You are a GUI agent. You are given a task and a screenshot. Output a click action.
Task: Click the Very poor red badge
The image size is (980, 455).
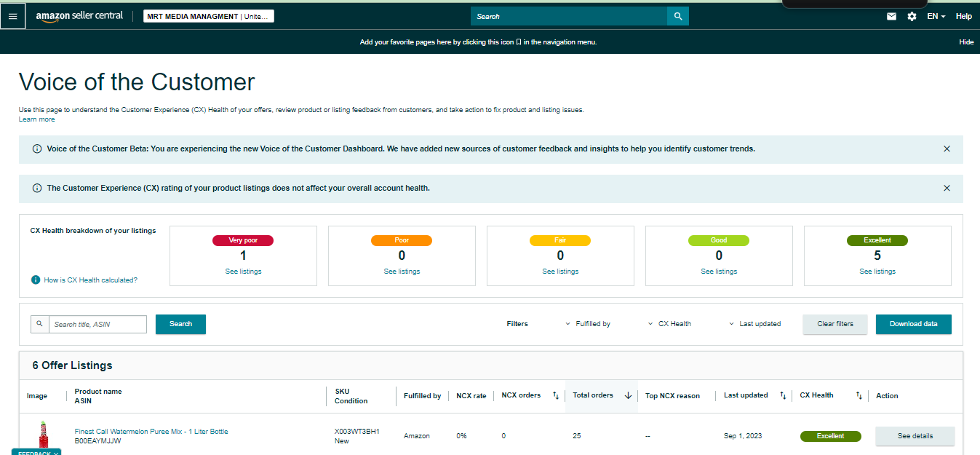coord(243,240)
